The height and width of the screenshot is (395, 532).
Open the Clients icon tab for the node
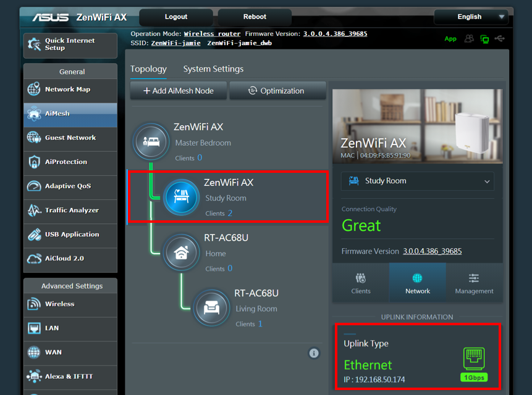(x=361, y=283)
